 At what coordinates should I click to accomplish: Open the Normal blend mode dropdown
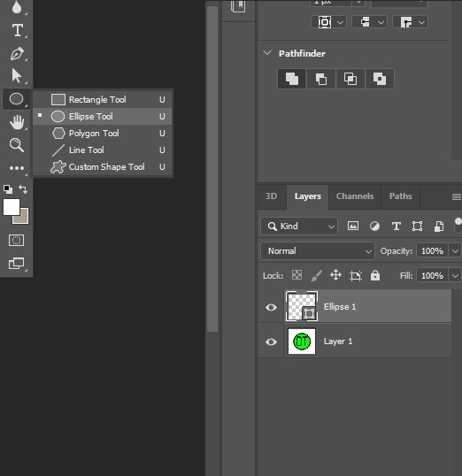tap(318, 251)
